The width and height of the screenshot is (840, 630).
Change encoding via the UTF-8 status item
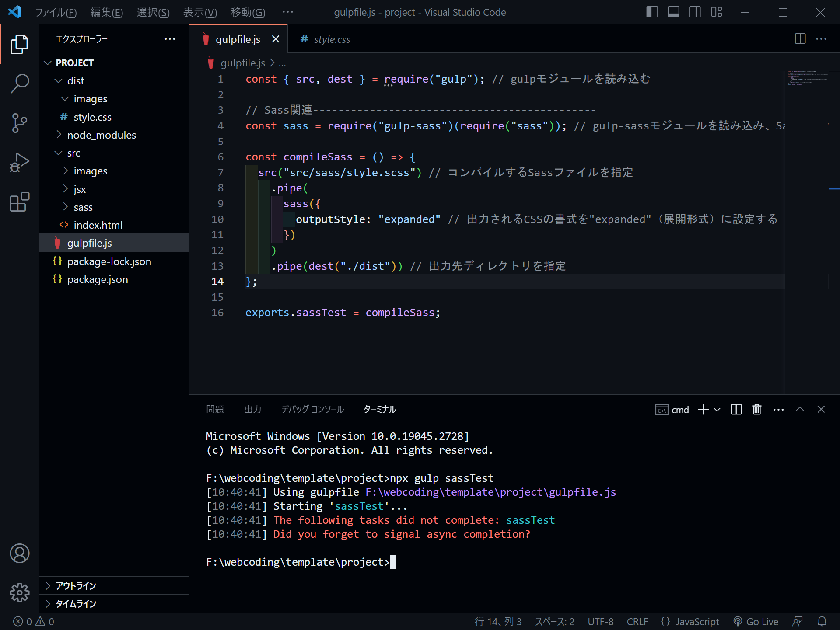point(601,621)
